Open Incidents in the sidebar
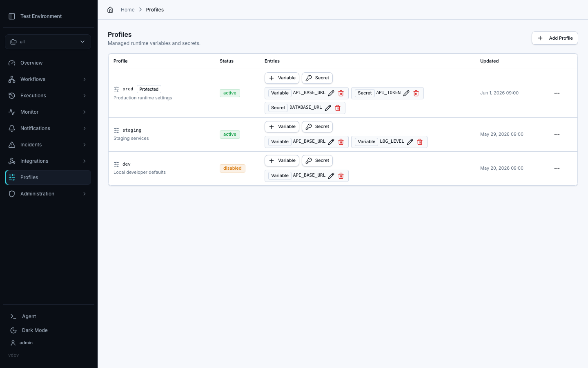588x368 pixels. [48, 145]
